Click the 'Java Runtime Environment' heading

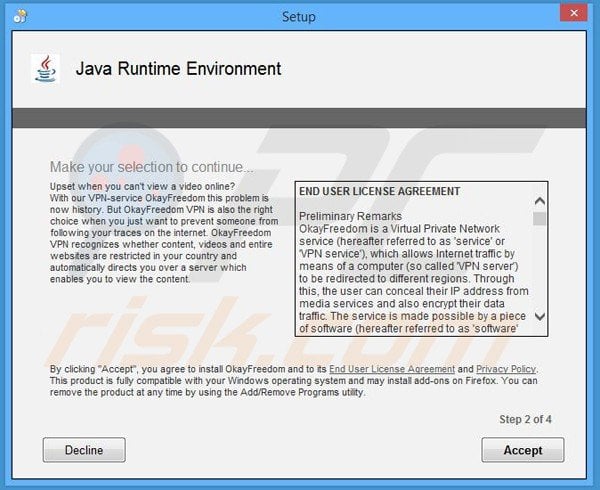coord(178,69)
